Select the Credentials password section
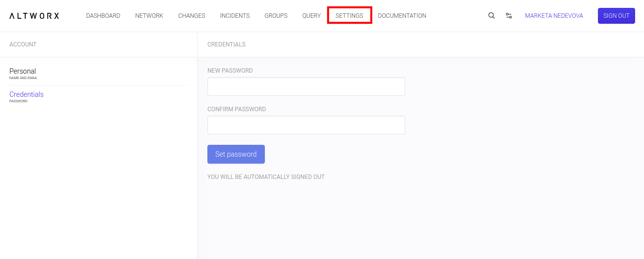The width and height of the screenshot is (644, 259). click(x=26, y=96)
